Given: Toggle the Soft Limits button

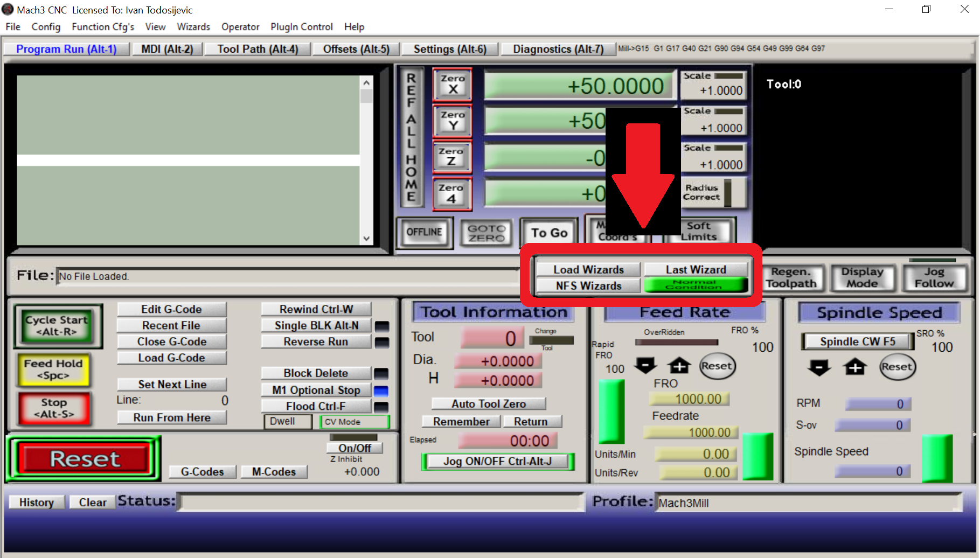Looking at the screenshot, I should tap(707, 231).
